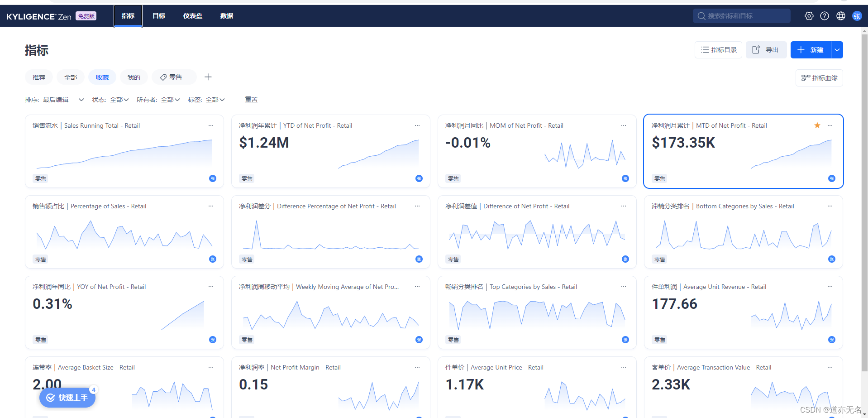
Task: Click owner avatar on YOY of Net Profit card
Action: pos(213,340)
